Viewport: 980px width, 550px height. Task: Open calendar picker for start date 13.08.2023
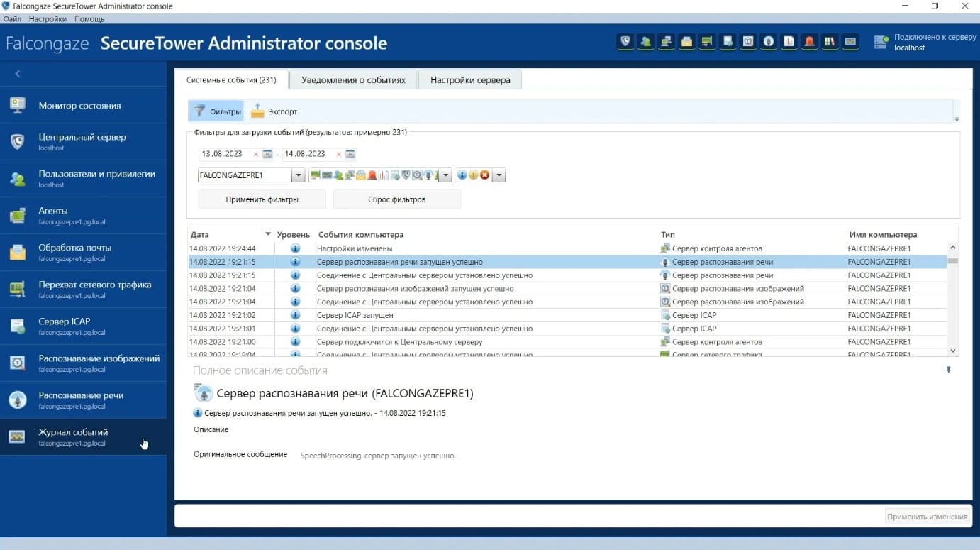pos(267,154)
